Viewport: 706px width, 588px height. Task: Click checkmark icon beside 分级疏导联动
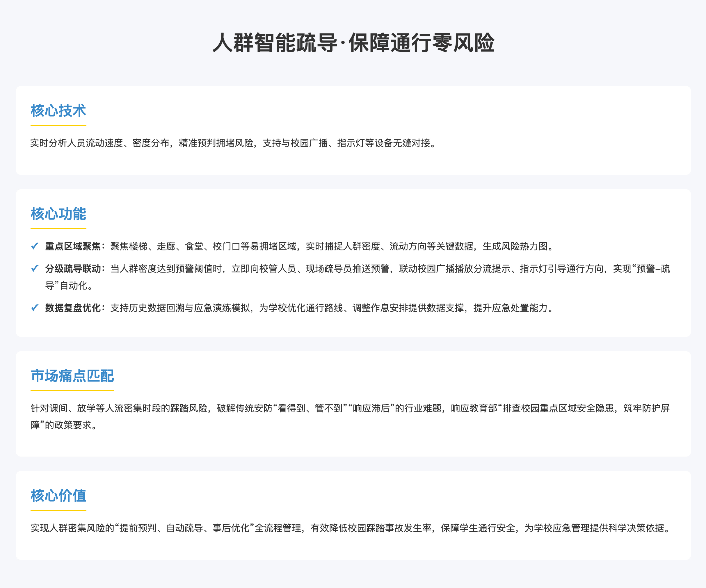[x=35, y=269]
